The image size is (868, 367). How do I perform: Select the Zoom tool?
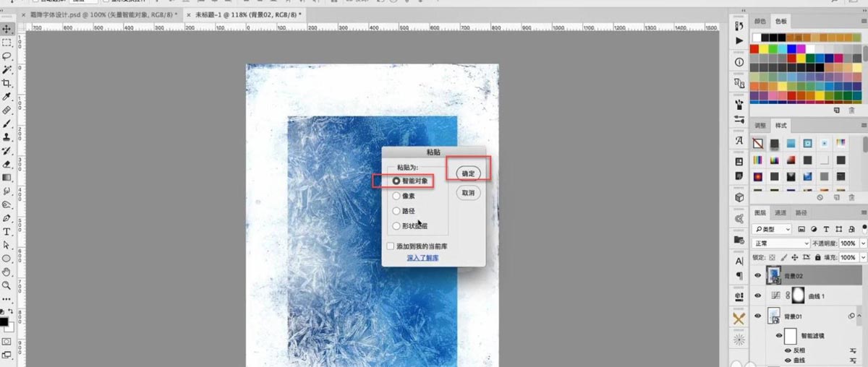(x=7, y=285)
